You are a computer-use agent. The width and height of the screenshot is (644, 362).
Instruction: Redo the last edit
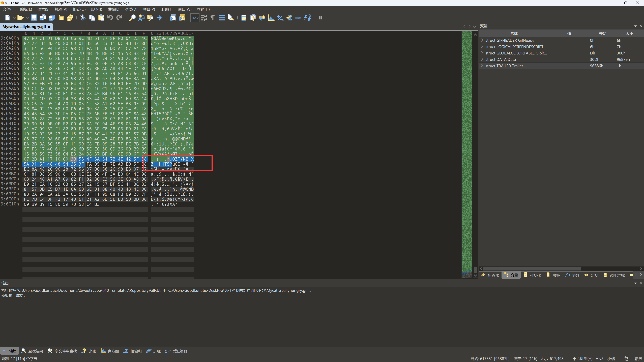click(x=119, y=18)
